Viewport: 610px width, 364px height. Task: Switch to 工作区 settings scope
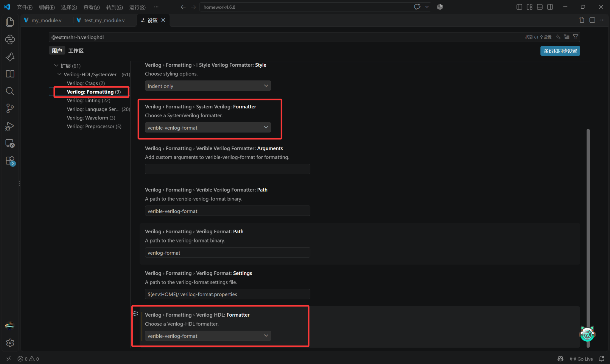76,51
